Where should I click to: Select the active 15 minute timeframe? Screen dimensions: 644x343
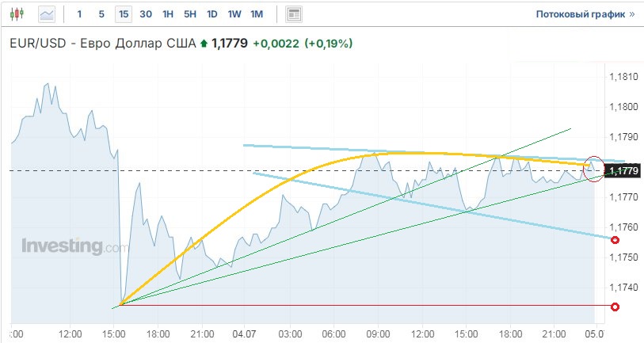click(123, 14)
